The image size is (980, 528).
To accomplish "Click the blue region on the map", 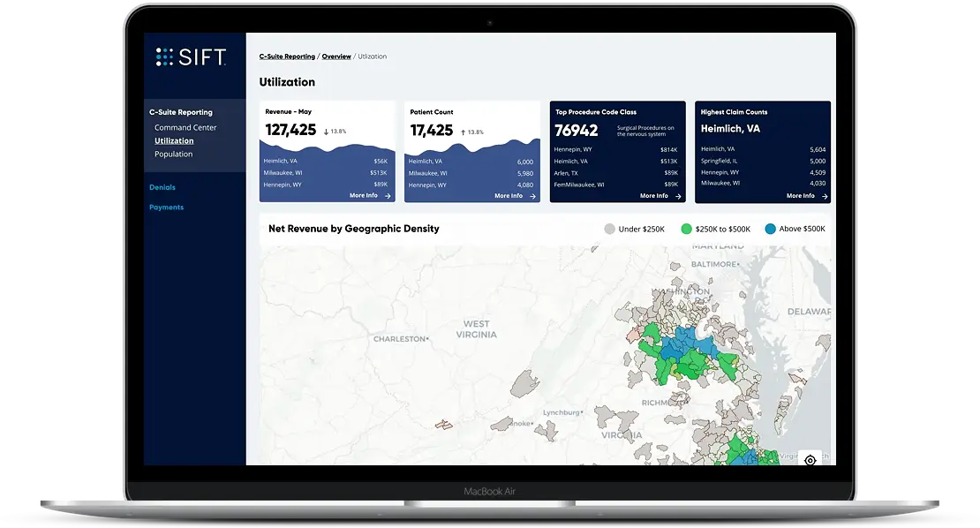I will [x=684, y=346].
